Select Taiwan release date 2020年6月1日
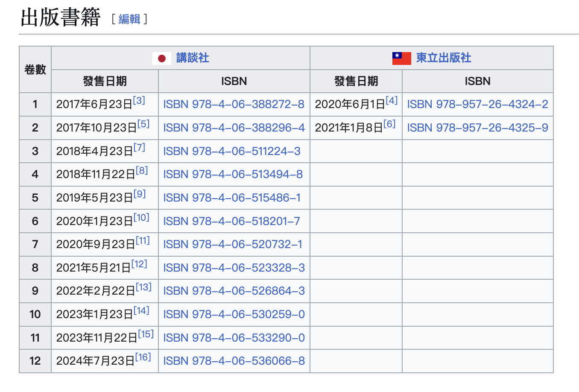This screenshot has height=392, width=579. (x=350, y=105)
